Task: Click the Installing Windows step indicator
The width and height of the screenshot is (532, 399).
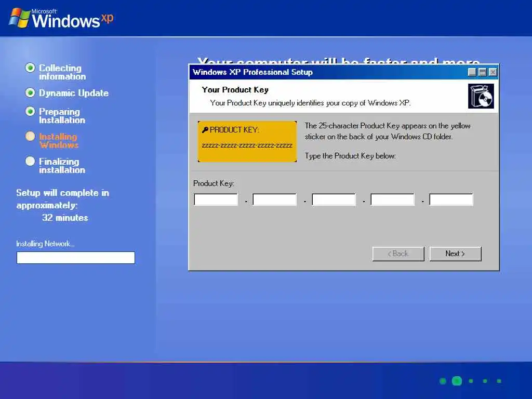Action: coord(30,136)
